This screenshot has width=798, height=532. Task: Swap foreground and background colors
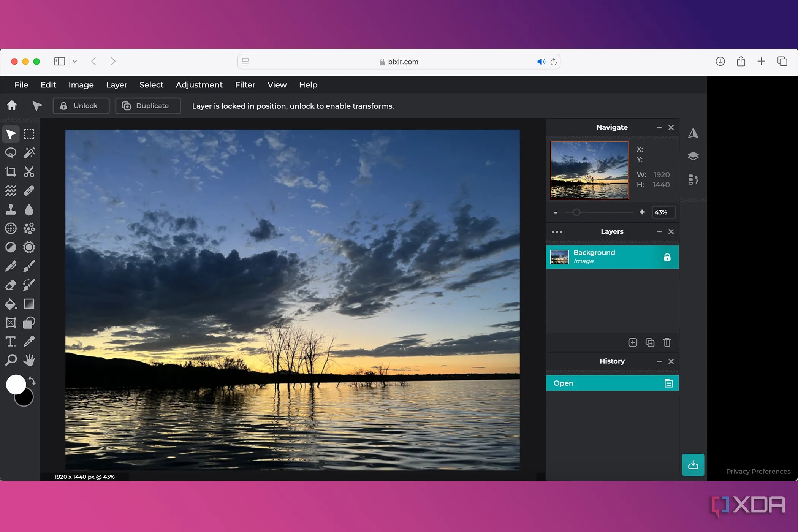[x=32, y=381]
